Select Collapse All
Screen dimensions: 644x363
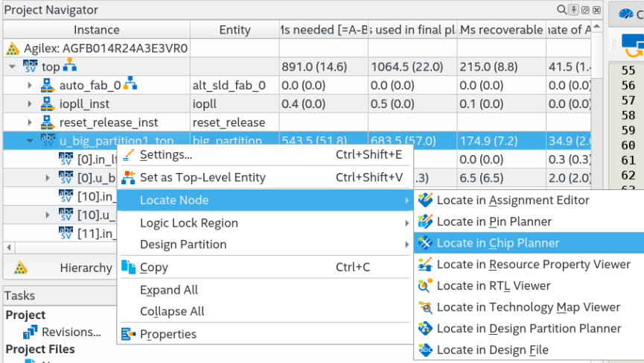click(265, 312)
